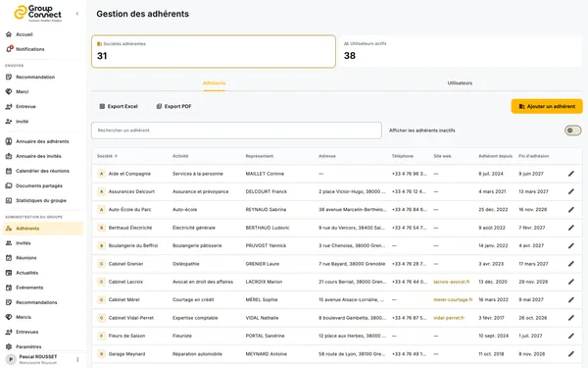Image resolution: width=588 pixels, height=368 pixels.
Task: Edit Aide et Compagnie with pencil icon
Action: tap(570, 174)
